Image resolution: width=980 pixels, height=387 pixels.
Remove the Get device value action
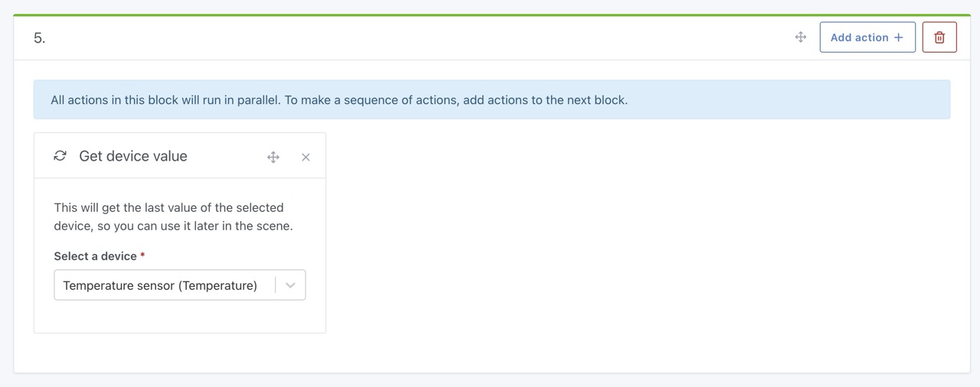click(305, 157)
